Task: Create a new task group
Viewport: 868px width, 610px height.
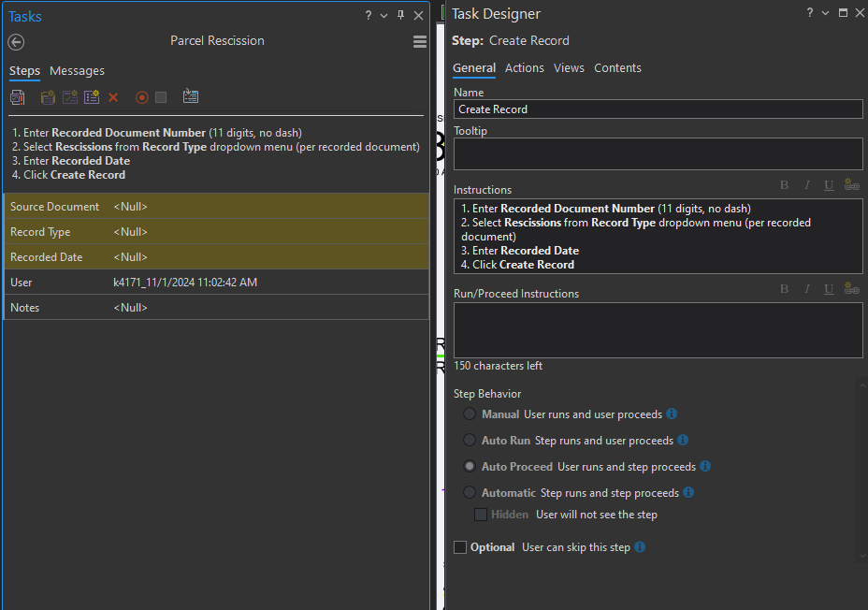Action: click(x=47, y=96)
